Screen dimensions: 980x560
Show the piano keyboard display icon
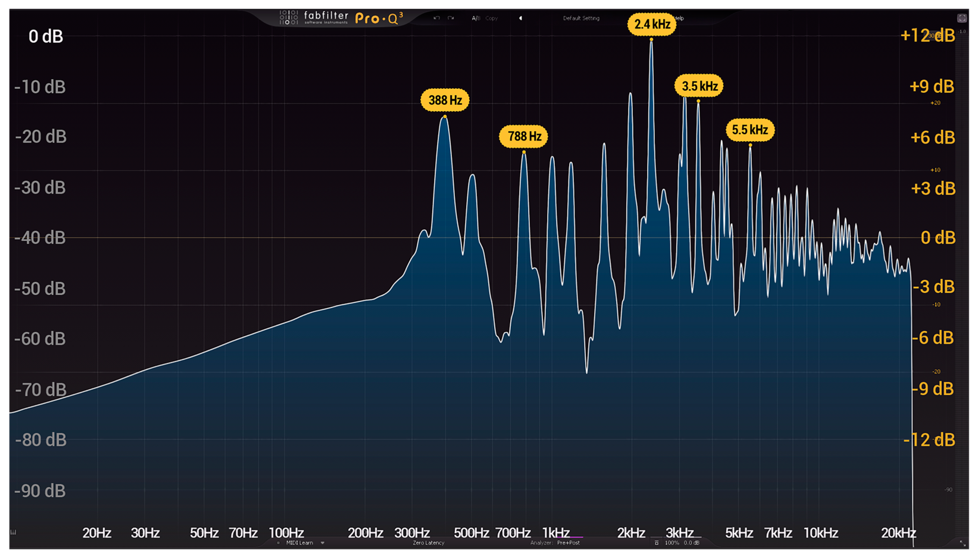click(13, 532)
